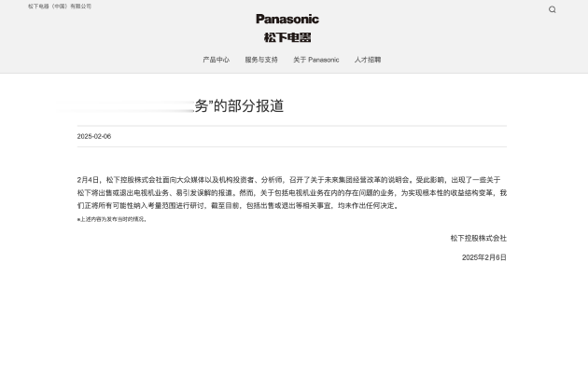Click the date 2025-02-06
This screenshot has height=373, width=588.
(94, 136)
